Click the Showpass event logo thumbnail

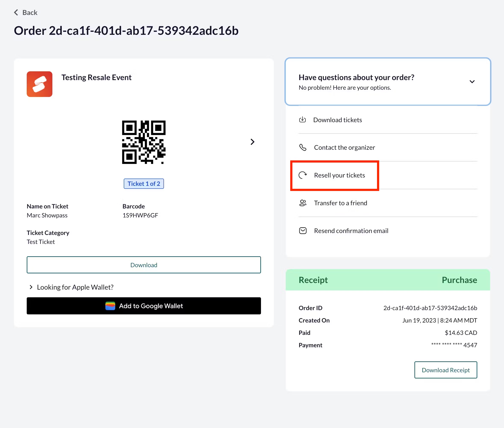pos(40,84)
